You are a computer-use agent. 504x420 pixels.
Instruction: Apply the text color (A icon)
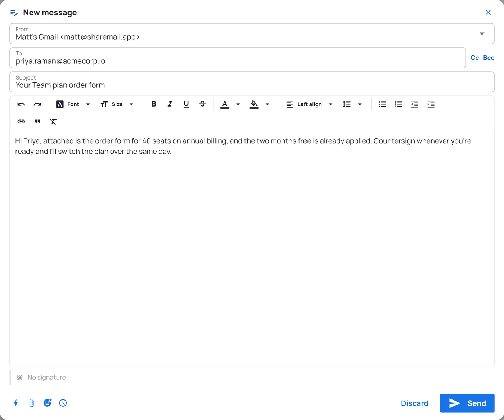pyautogui.click(x=225, y=104)
